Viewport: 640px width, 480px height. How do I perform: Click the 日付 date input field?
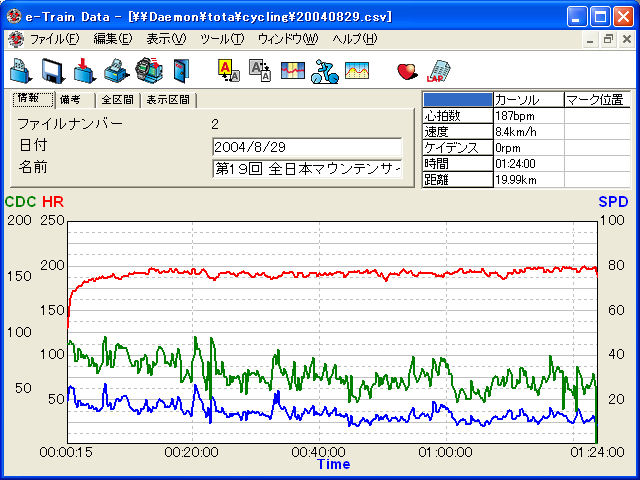click(306, 147)
